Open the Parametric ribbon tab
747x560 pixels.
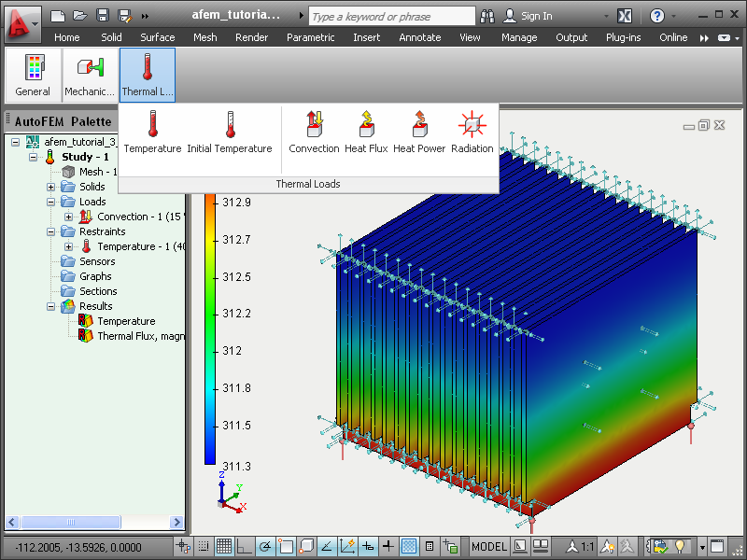pyautogui.click(x=311, y=37)
